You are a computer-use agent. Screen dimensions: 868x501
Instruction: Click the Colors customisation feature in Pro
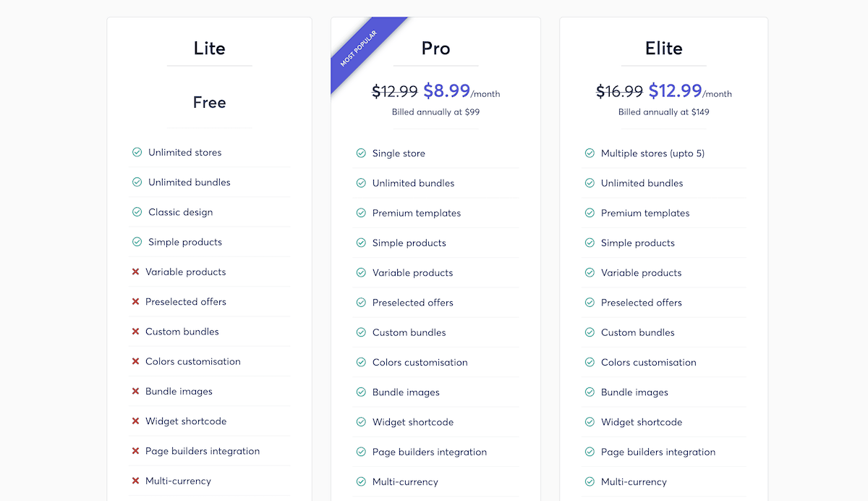[420, 362]
